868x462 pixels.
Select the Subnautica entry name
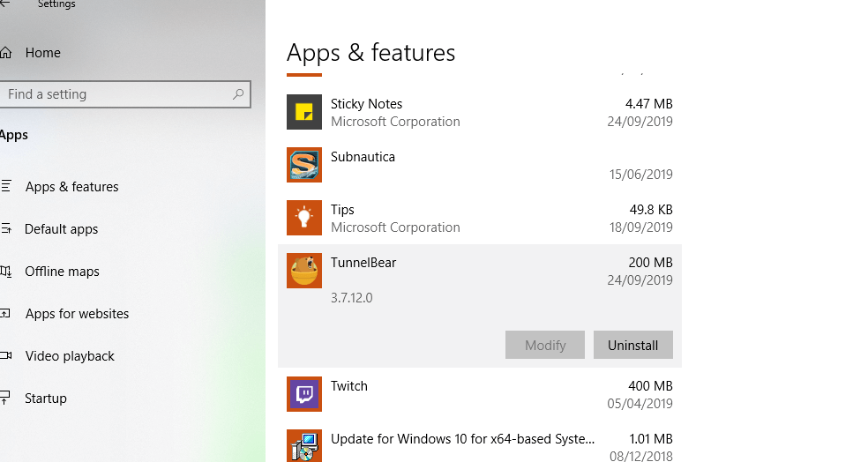(363, 157)
